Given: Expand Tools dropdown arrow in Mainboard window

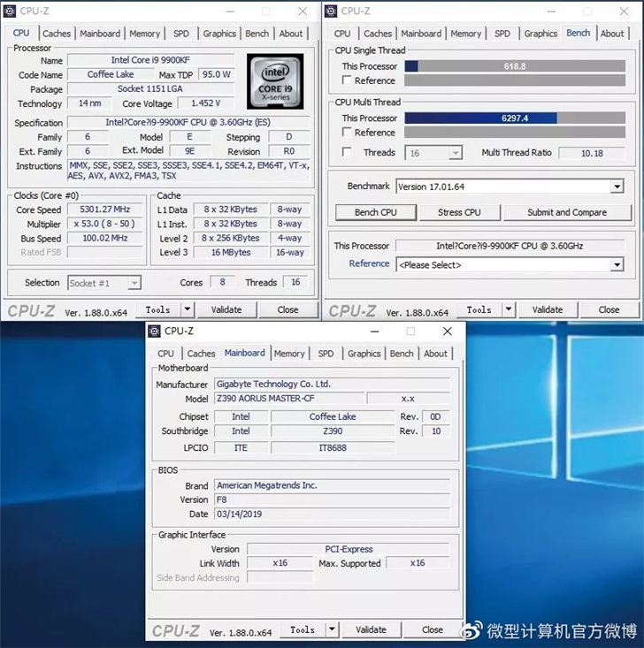Looking at the screenshot, I should pyautogui.click(x=332, y=629).
